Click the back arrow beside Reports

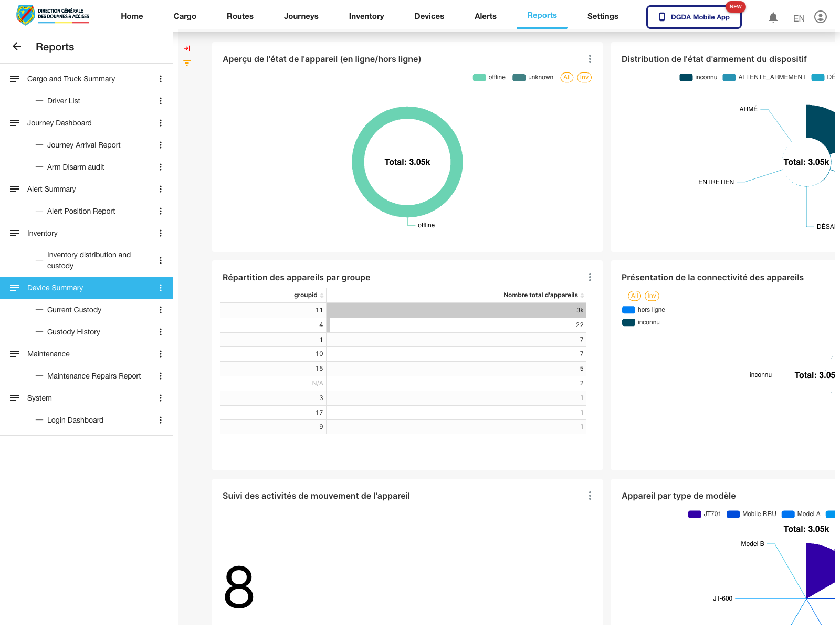(17, 46)
